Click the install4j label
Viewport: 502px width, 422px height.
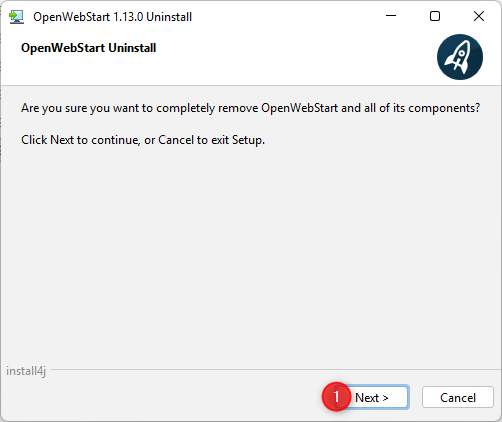tap(26, 371)
